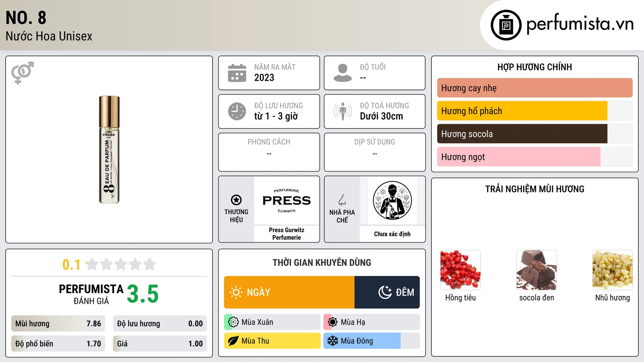Click the No. 8 perfume bottle image
The width and height of the screenshot is (644, 362).
pos(109,150)
